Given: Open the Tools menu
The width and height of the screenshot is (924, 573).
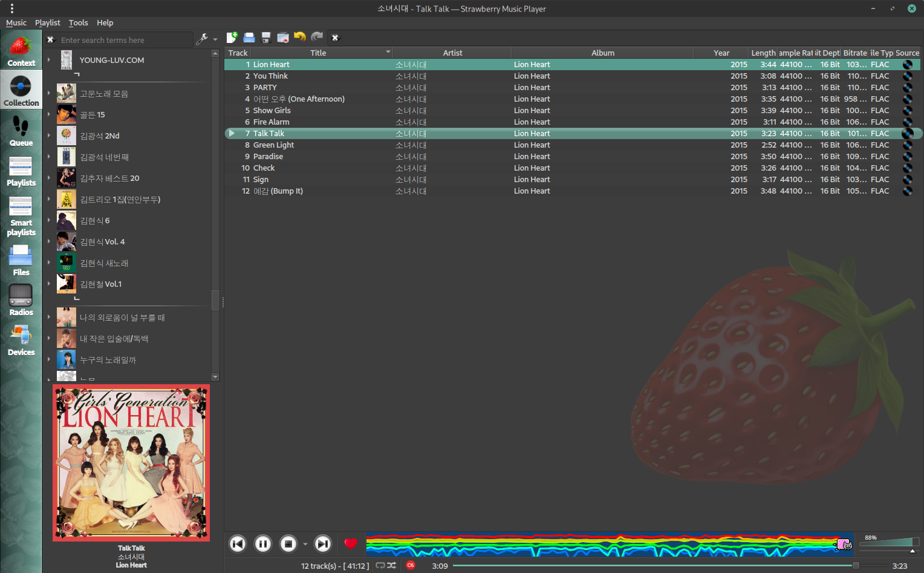Looking at the screenshot, I should point(78,22).
